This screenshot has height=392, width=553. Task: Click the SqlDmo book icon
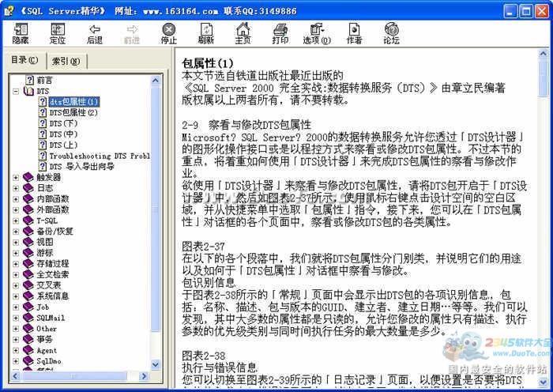[x=28, y=361]
